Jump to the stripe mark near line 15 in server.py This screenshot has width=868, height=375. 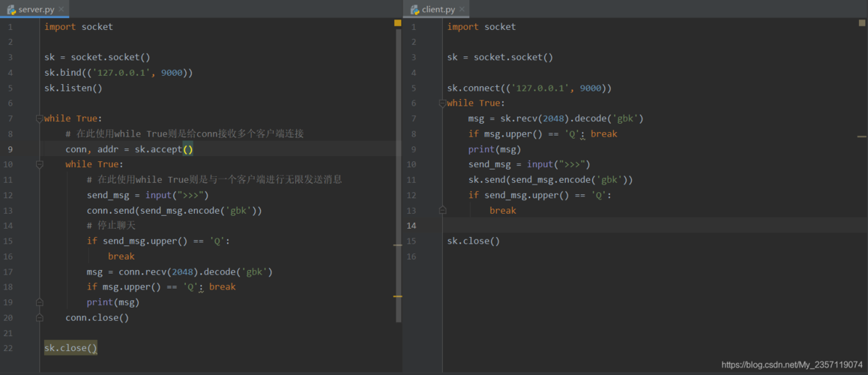[397, 244]
